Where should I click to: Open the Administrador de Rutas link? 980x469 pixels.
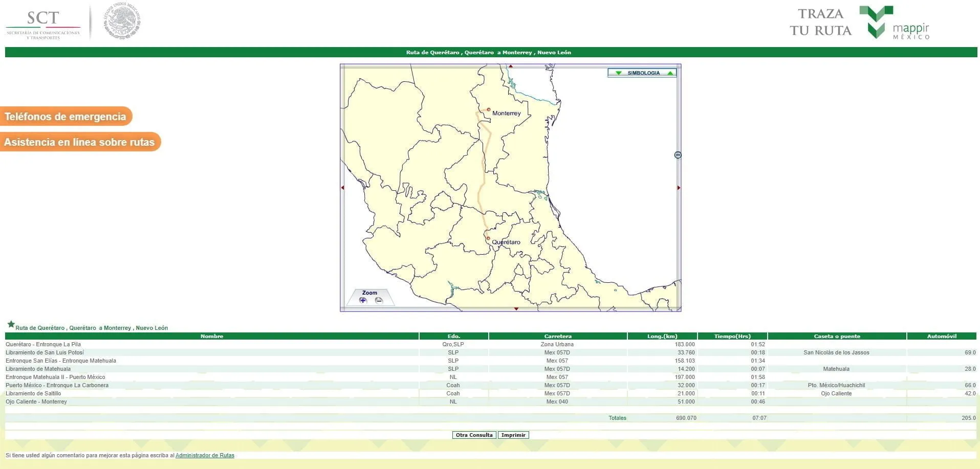tap(205, 455)
